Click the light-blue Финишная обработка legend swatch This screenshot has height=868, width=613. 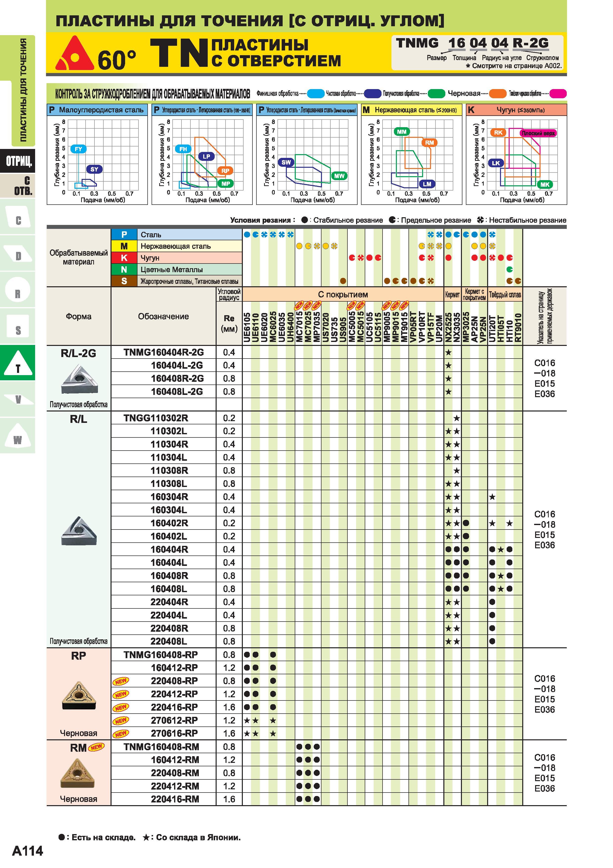(x=316, y=93)
